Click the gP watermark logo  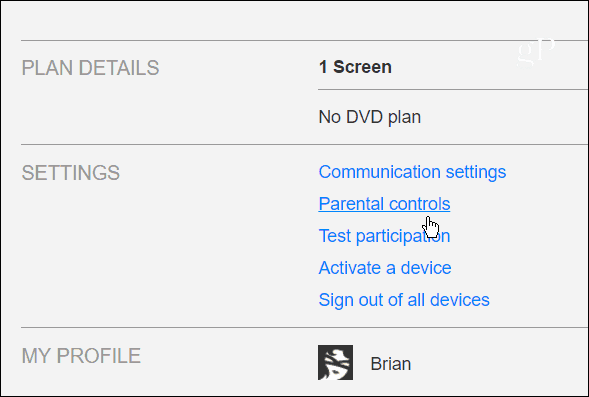(536, 51)
